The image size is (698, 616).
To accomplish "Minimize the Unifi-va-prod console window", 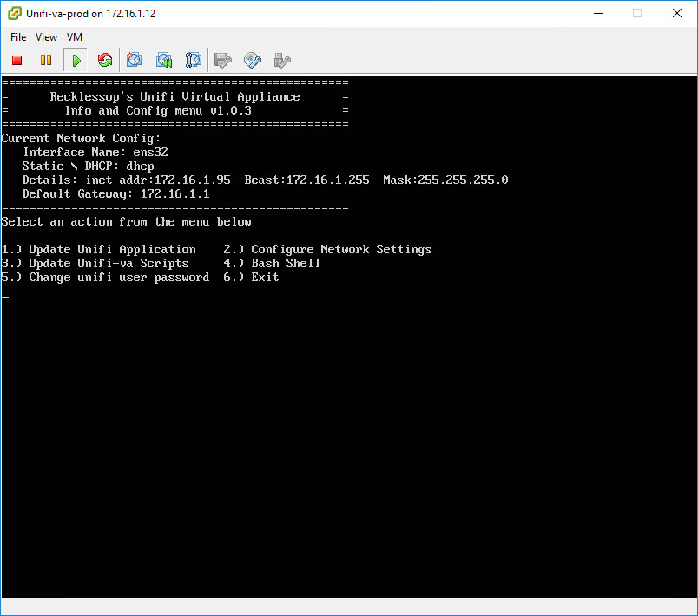I will coord(598,13).
